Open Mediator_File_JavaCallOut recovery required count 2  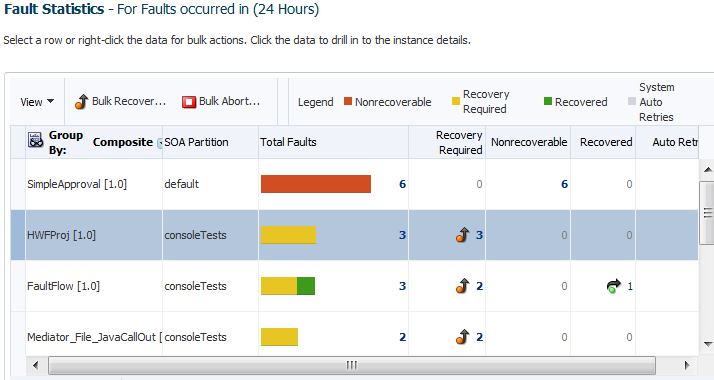[x=479, y=337]
